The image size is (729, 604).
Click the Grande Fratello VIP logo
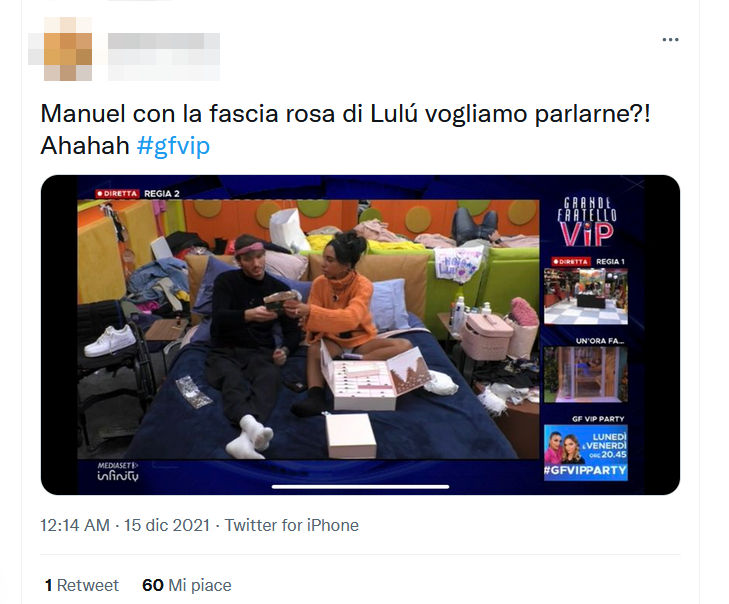(x=587, y=222)
